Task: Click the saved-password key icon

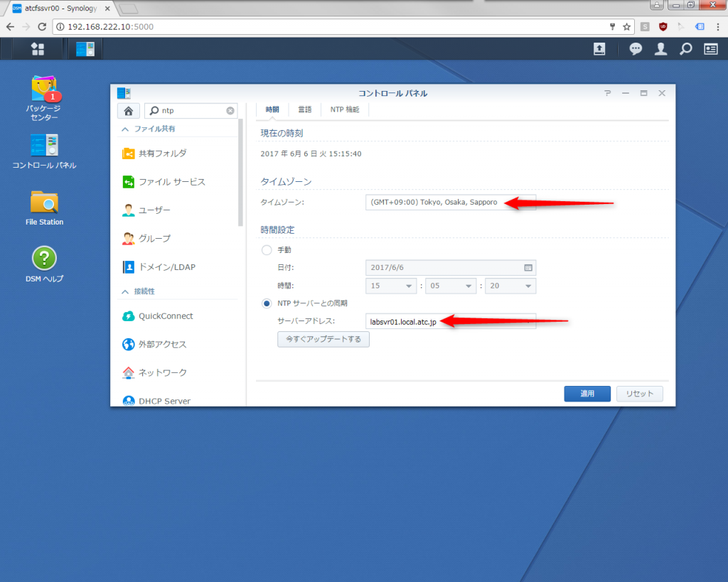Action: click(x=612, y=27)
